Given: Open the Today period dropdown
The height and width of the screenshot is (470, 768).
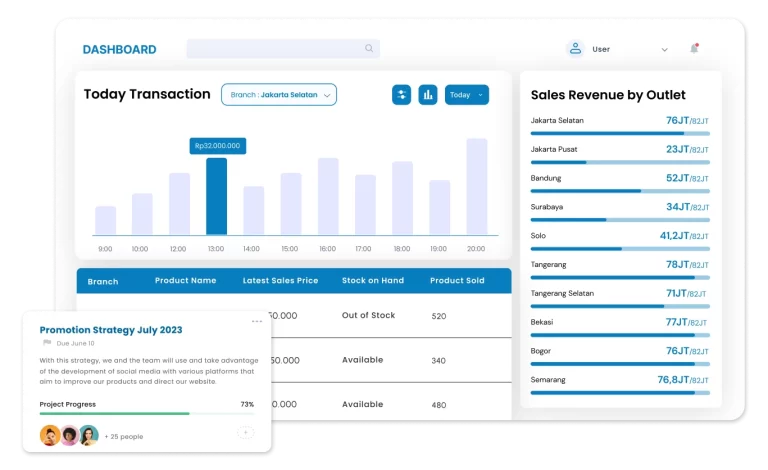Looking at the screenshot, I should 467,95.
